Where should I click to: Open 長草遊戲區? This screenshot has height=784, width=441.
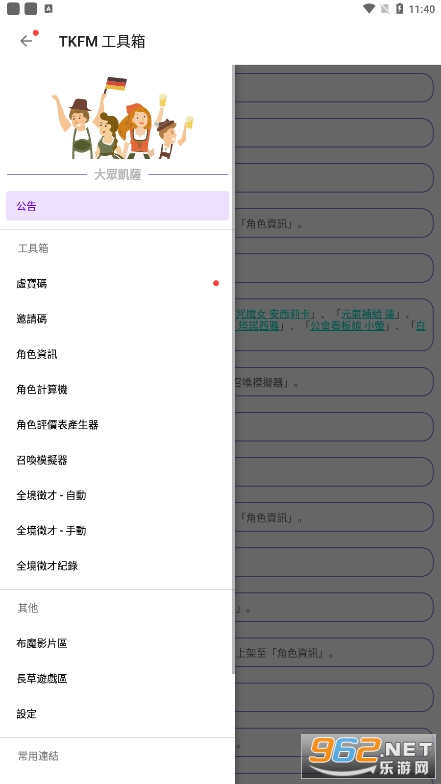[118, 678]
